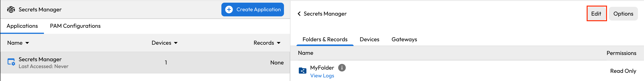Switch to the Devices tab

tap(369, 40)
